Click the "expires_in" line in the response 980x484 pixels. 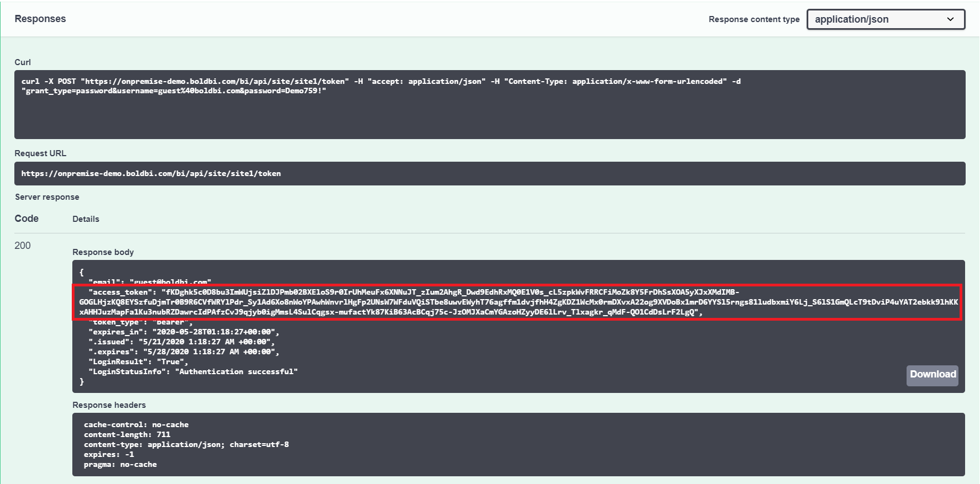coord(184,332)
